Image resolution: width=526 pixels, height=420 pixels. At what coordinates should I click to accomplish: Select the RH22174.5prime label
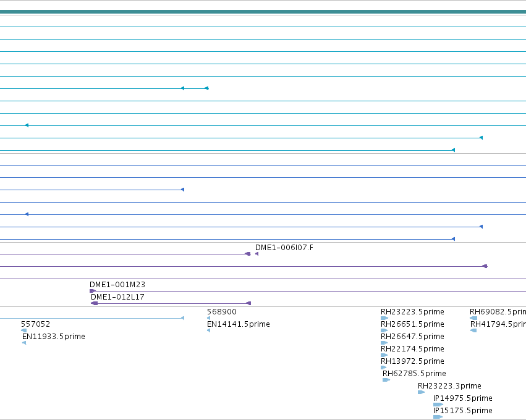[x=412, y=349]
